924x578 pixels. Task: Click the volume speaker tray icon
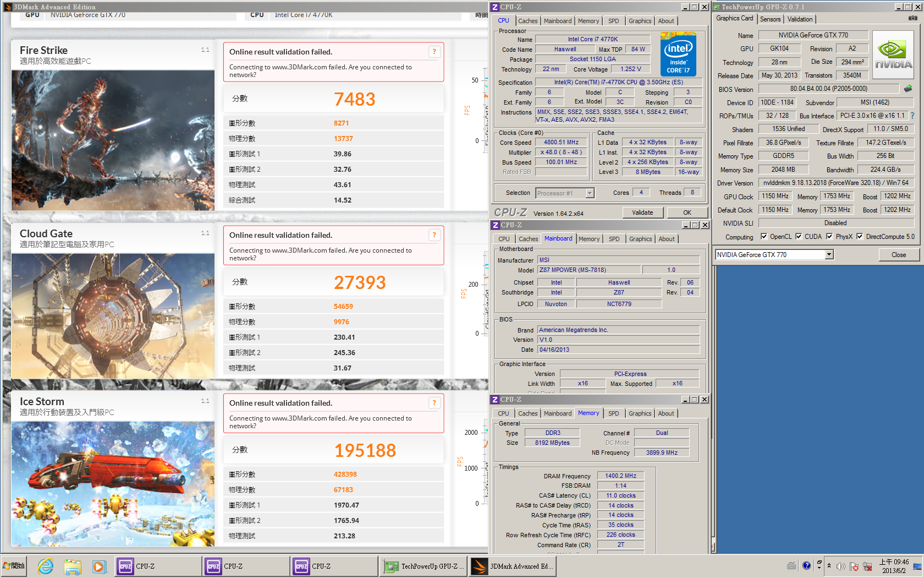[840, 566]
